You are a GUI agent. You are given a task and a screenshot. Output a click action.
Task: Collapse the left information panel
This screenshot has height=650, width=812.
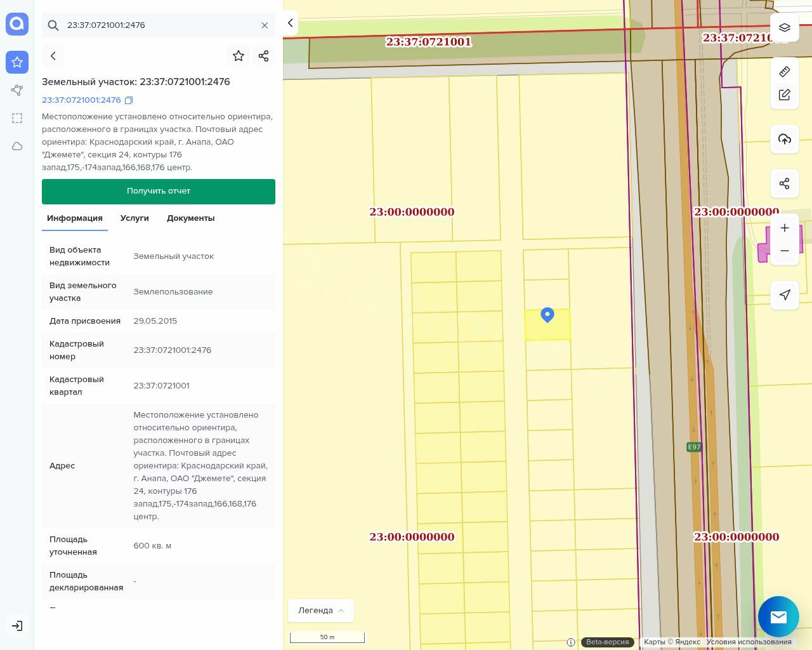point(290,23)
